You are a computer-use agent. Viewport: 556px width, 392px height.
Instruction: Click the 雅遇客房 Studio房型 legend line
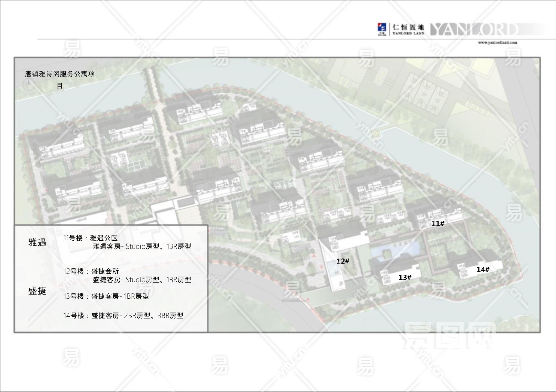click(x=142, y=247)
